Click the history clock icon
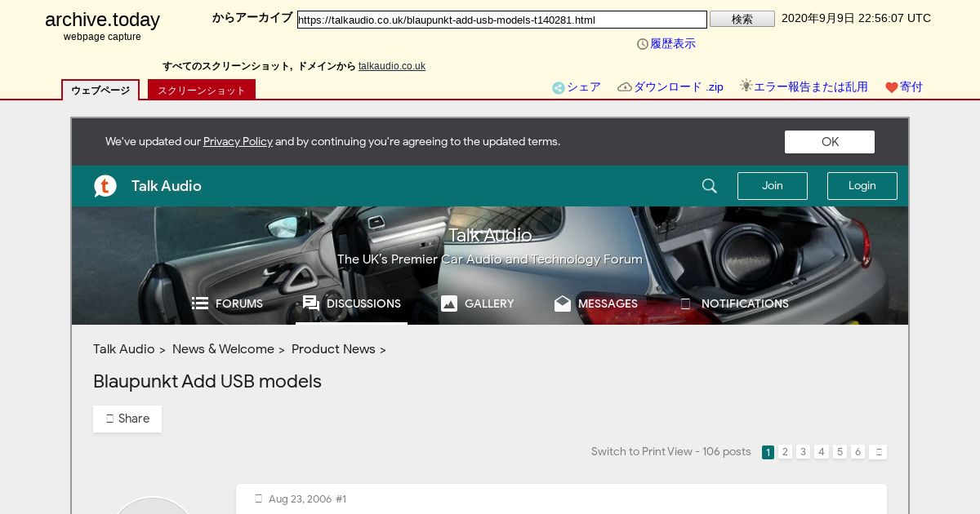 pos(643,44)
